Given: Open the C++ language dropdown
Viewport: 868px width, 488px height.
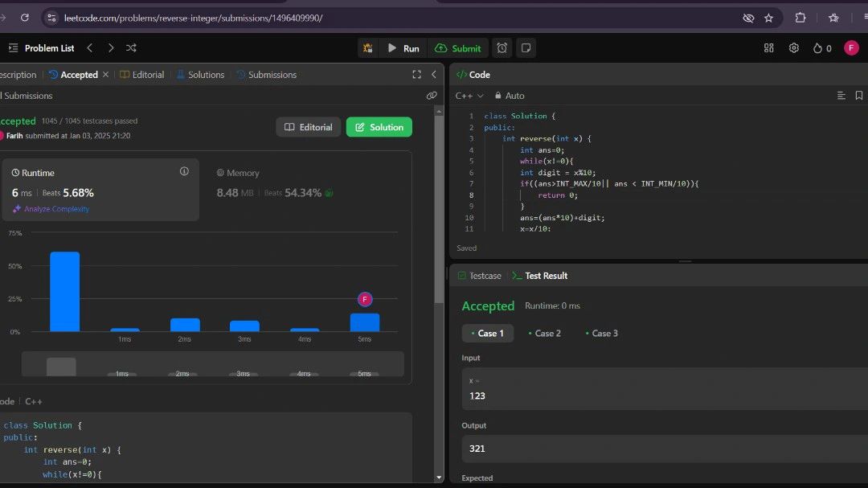Looking at the screenshot, I should [x=469, y=96].
